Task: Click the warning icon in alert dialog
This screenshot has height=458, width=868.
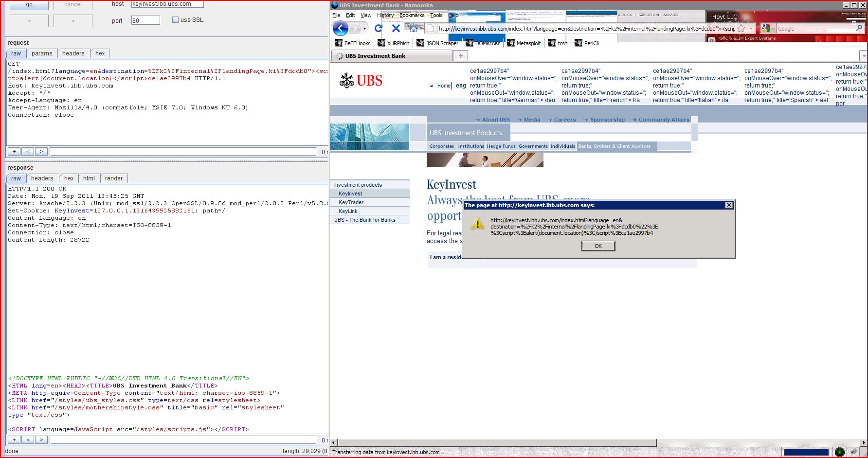Action: pyautogui.click(x=478, y=224)
